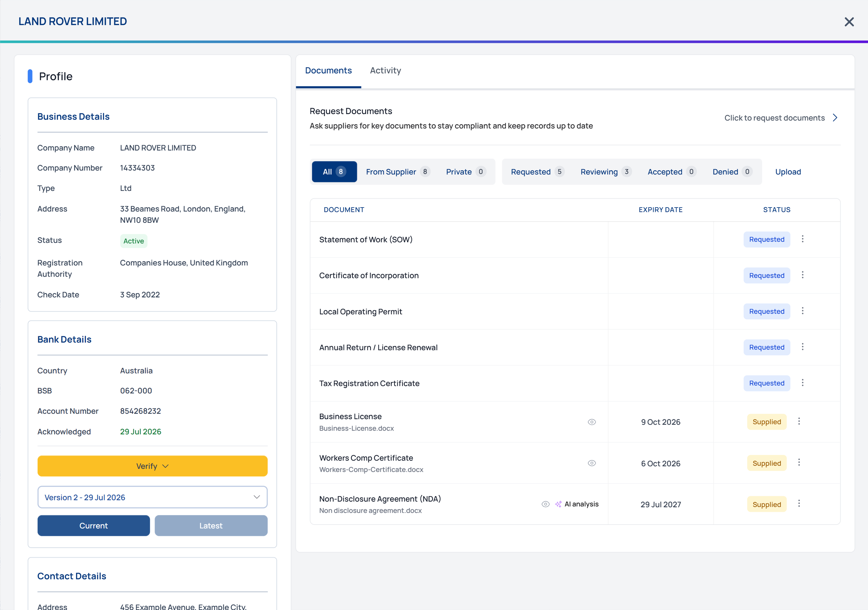Click the Bank Details section heading

click(x=64, y=340)
